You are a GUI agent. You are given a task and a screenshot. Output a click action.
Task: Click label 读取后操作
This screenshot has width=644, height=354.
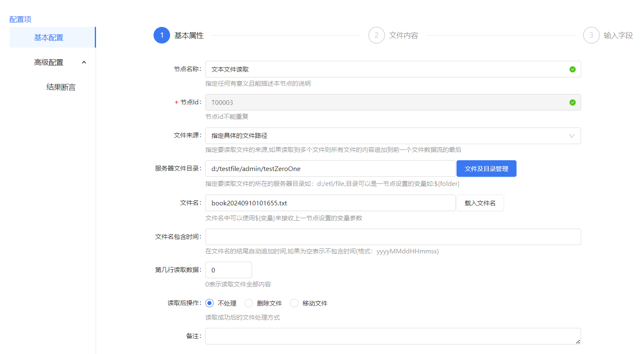(x=184, y=303)
